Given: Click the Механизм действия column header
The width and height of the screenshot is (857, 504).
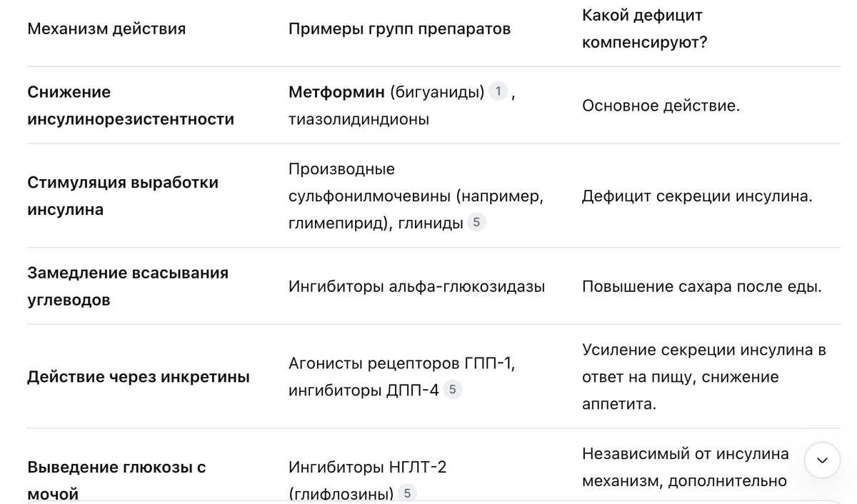Looking at the screenshot, I should point(106,29).
